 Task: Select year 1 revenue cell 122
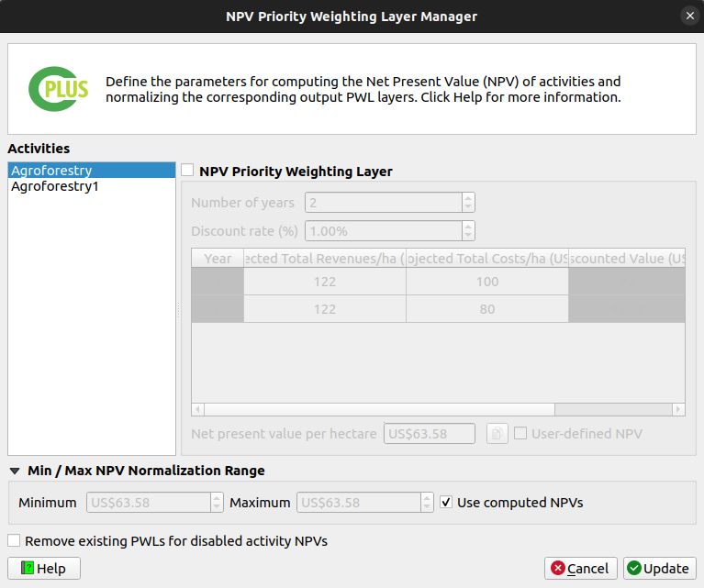pos(325,282)
